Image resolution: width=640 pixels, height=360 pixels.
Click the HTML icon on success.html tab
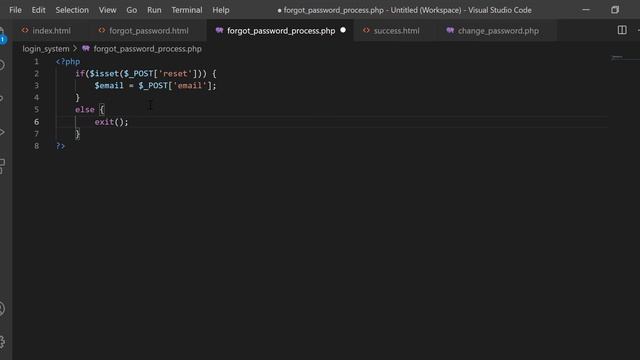coord(366,30)
